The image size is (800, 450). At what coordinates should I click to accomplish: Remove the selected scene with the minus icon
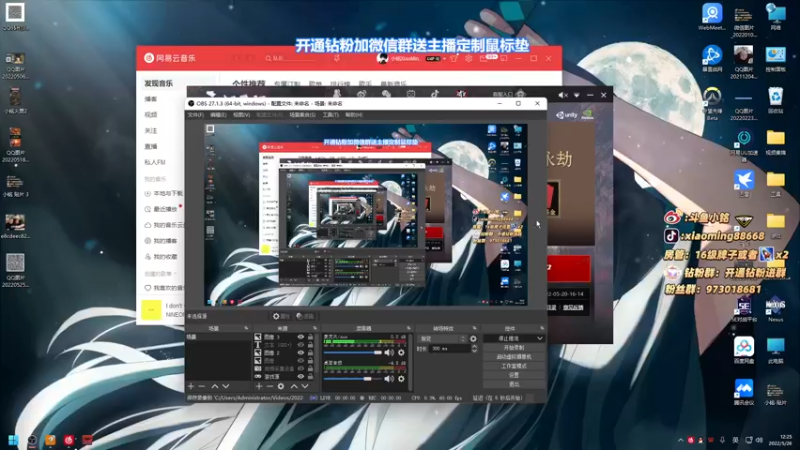(202, 386)
